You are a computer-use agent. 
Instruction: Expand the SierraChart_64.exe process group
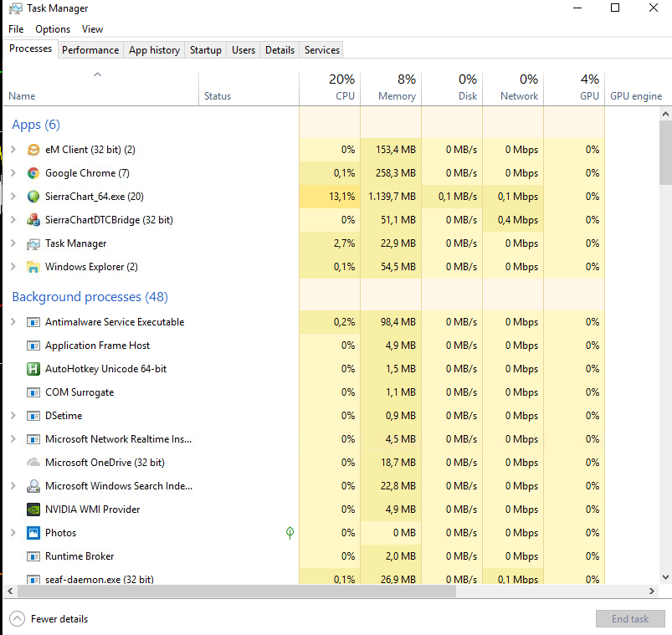(13, 197)
